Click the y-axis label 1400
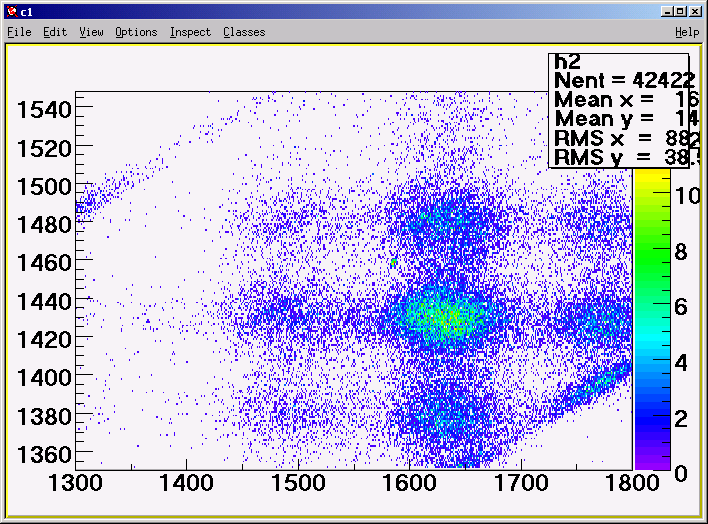Screen dimensions: 708x524 44,378
